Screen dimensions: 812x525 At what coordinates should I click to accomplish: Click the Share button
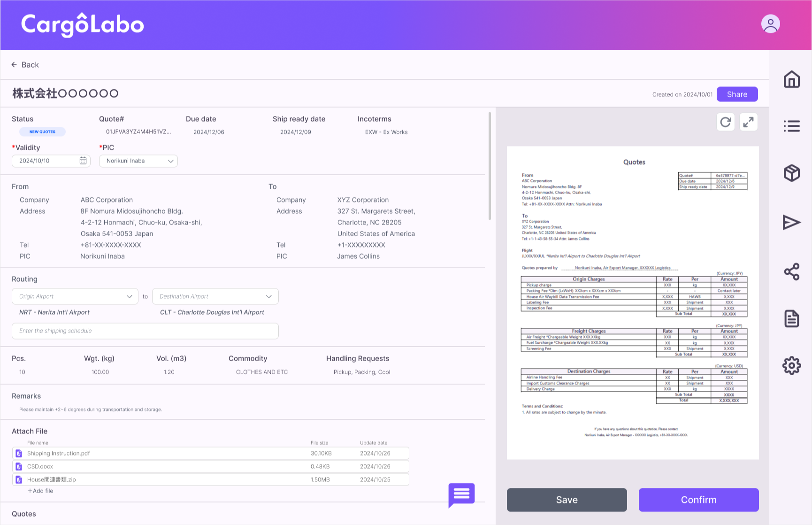[737, 94]
